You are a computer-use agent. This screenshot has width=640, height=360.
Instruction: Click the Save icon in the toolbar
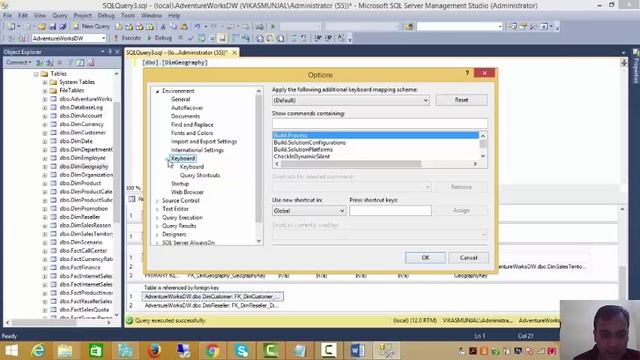pyautogui.click(x=53, y=27)
